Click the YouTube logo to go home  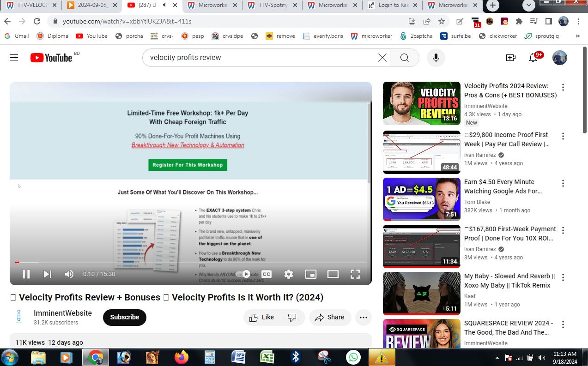51,58
